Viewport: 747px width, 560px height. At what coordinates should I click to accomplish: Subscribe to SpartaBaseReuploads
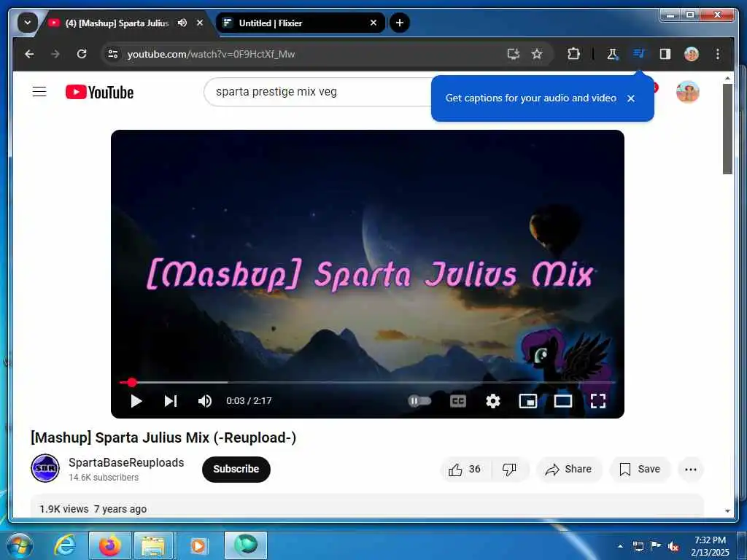pyautogui.click(x=236, y=469)
